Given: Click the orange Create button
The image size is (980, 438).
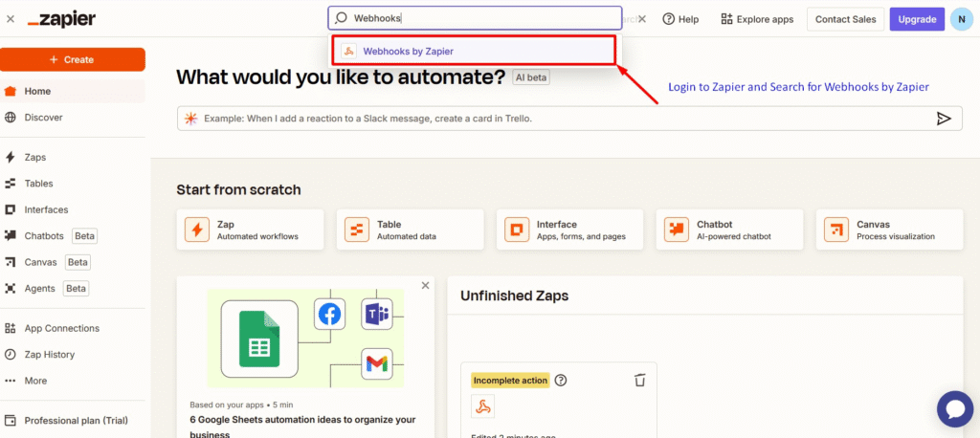Looking at the screenshot, I should tap(73, 59).
